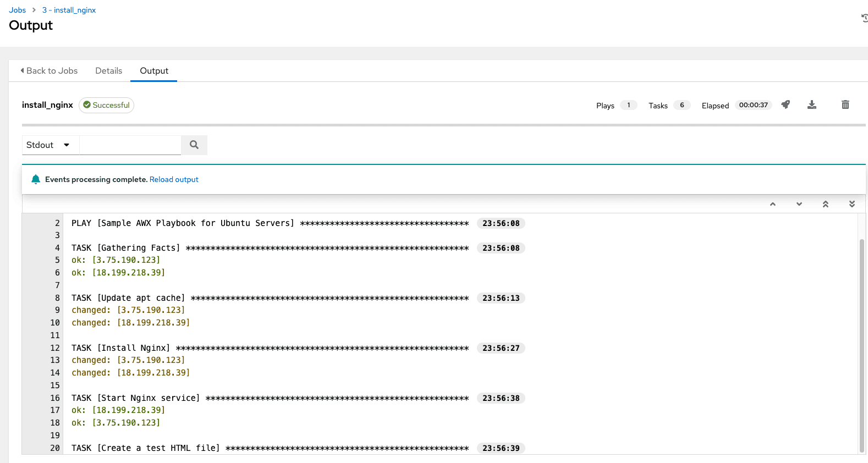Screen dimensions: 868x463
Task: Click the 23:56:13 timestamp badge
Action: [x=501, y=298]
